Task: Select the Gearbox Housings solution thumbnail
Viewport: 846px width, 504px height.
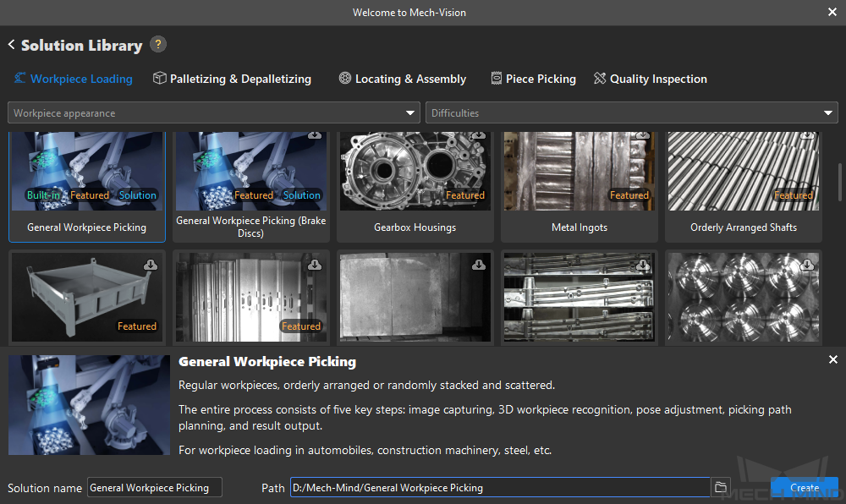Action: (415, 172)
